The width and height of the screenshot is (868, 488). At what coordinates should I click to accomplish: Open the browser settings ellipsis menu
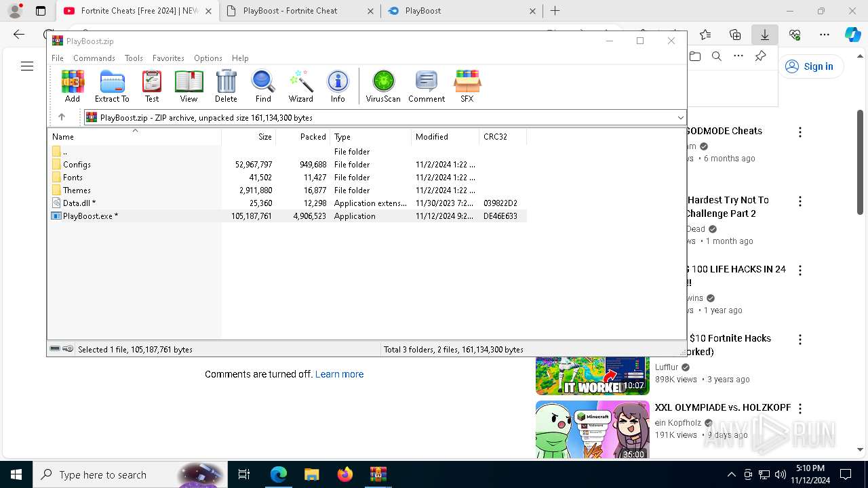click(825, 35)
